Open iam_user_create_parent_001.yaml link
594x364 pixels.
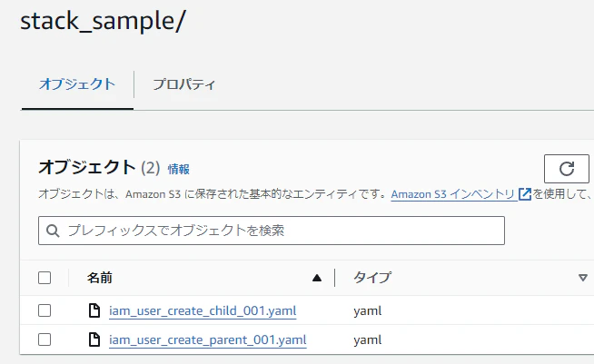(x=208, y=340)
